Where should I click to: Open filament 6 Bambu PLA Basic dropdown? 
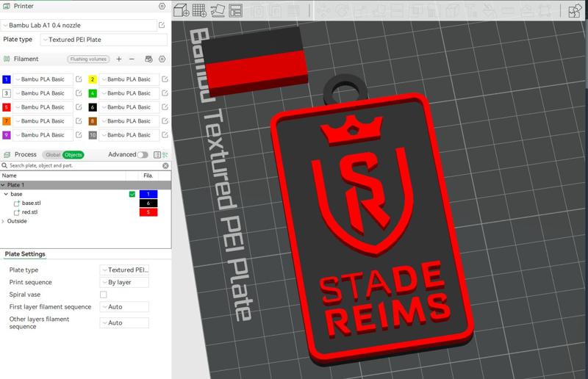pyautogui.click(x=129, y=107)
